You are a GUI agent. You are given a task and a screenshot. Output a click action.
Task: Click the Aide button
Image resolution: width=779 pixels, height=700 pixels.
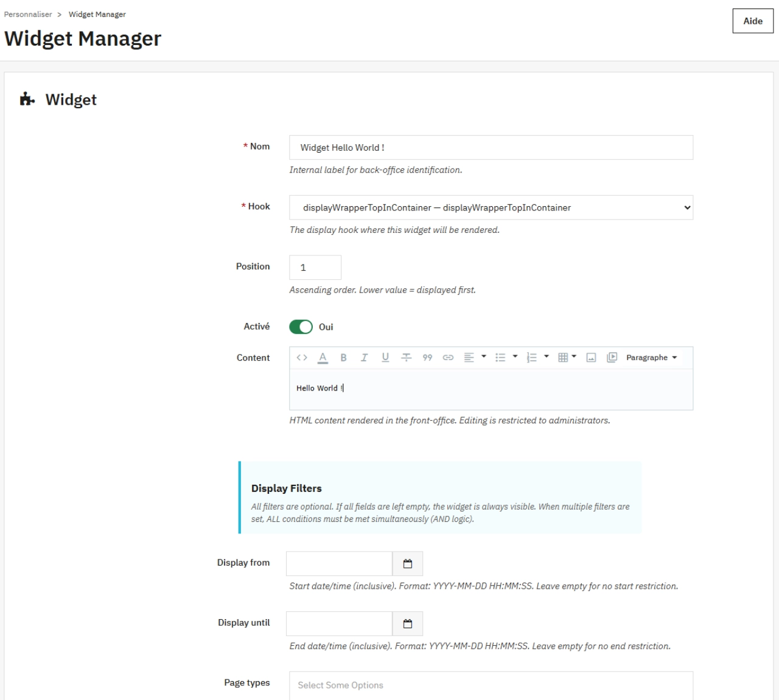coord(753,21)
